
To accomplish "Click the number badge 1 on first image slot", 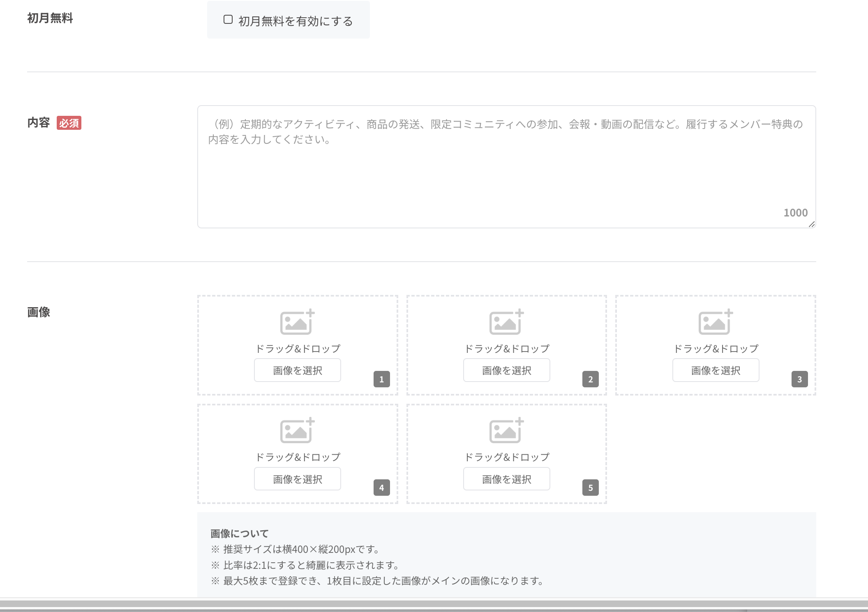I will pos(382,380).
